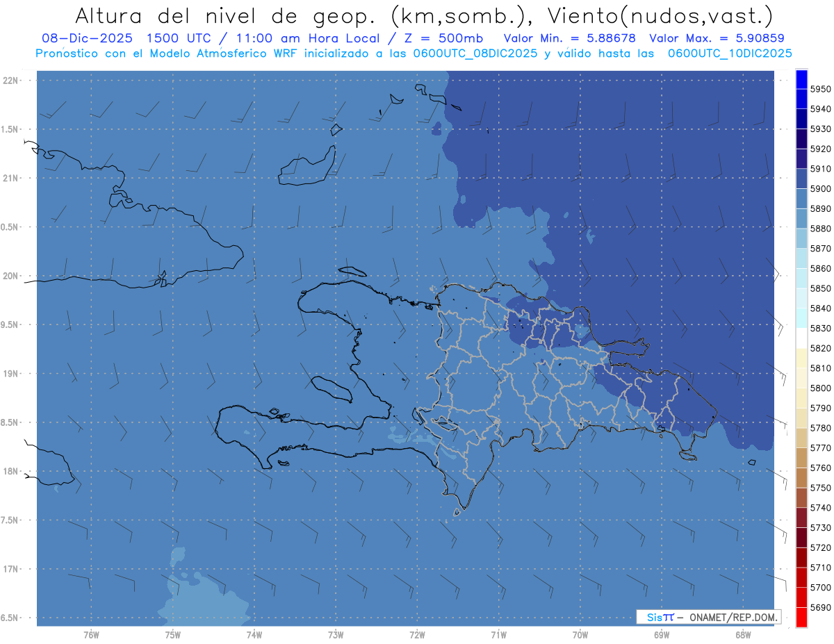Click the '19N' latitude axis label
The width and height of the screenshot is (834, 644).
point(12,374)
